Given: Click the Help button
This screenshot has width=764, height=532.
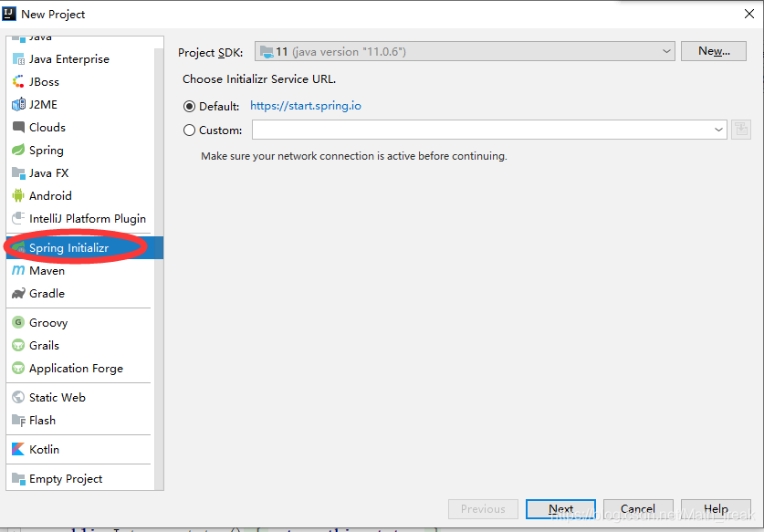Looking at the screenshot, I should (x=716, y=509).
